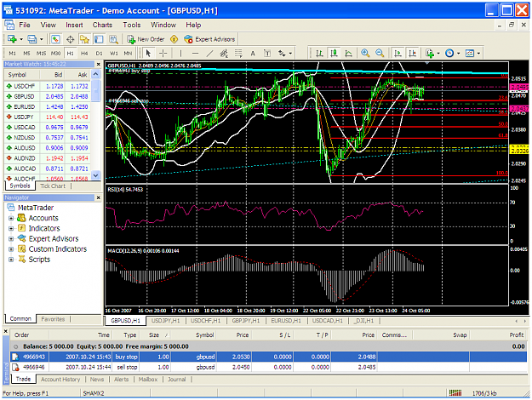Toggle the auto scroll chart icon
Screen dimensions: 532x400
point(398,54)
